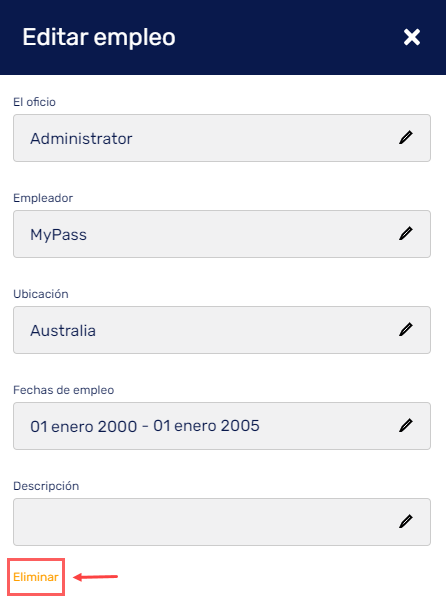Click the Empleador label
The height and width of the screenshot is (596, 446).
pos(43,198)
